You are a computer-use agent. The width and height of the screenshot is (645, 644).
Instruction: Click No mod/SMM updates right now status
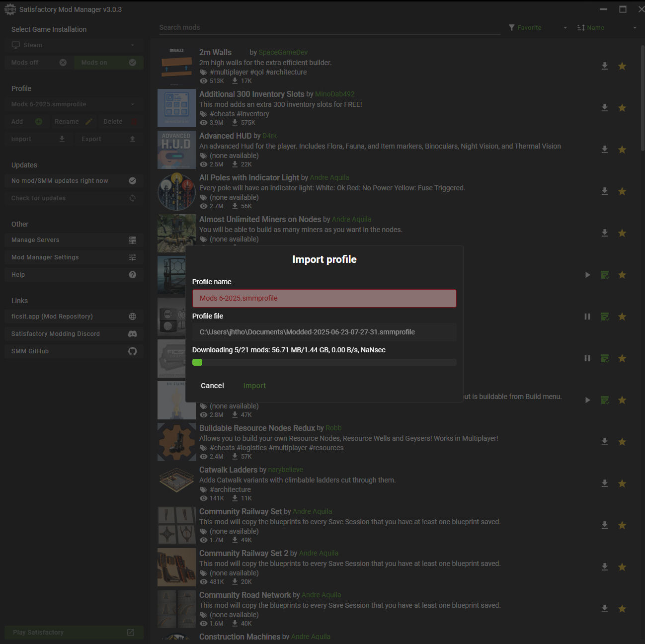coord(74,181)
